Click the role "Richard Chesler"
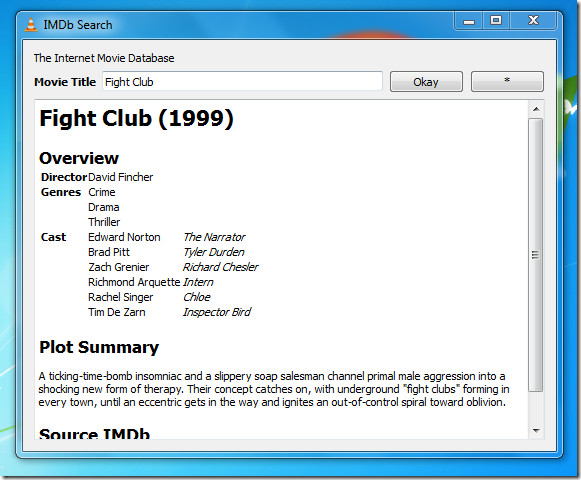 (x=221, y=267)
